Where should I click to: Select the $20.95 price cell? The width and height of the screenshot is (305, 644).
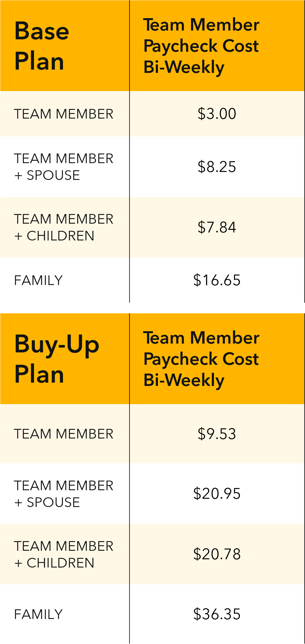[217, 494]
